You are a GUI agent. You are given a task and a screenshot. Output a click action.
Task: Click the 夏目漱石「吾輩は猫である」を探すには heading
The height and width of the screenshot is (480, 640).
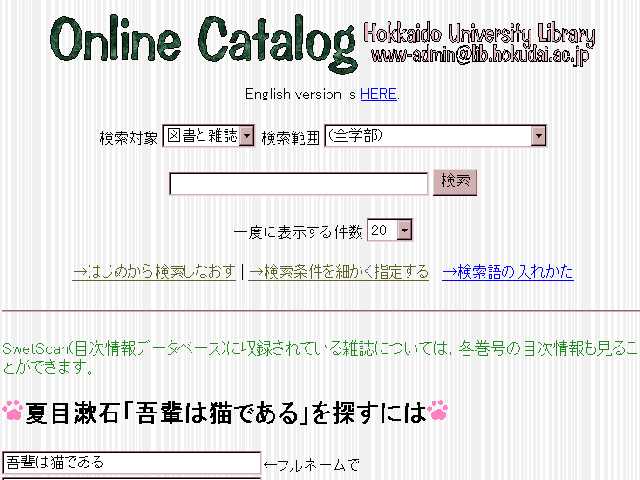point(225,412)
